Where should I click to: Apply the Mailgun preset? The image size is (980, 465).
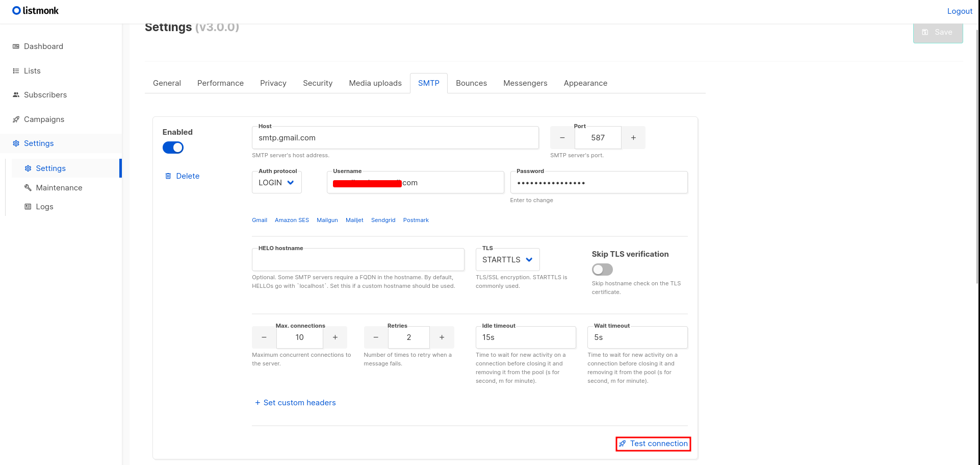coord(327,220)
